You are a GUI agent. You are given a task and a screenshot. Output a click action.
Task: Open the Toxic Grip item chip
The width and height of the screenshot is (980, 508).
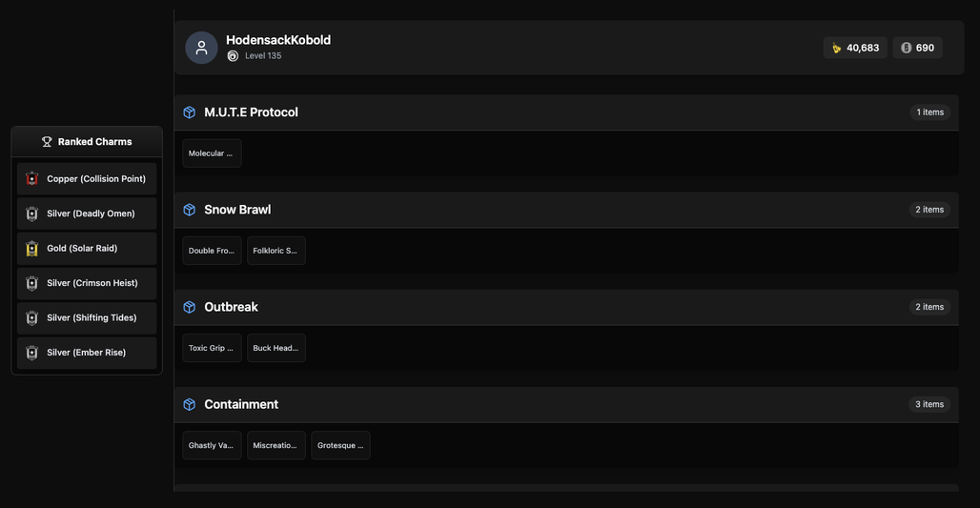pyautogui.click(x=212, y=348)
